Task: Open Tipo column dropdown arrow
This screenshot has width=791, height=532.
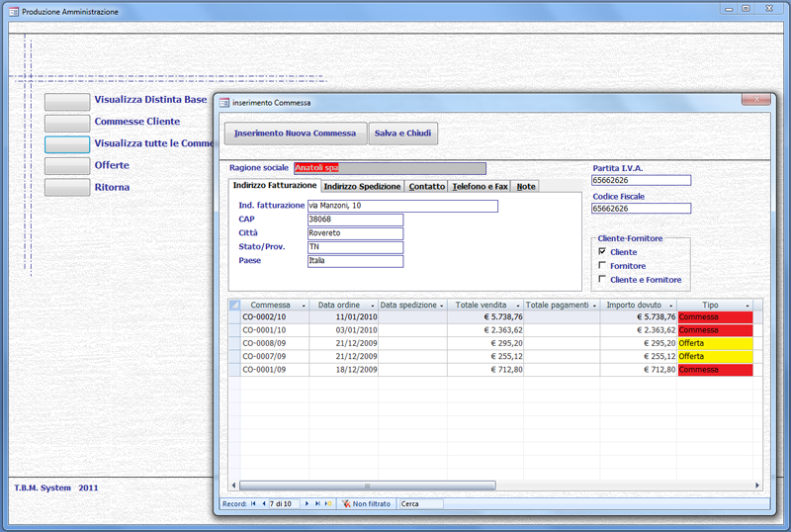Action: point(747,306)
